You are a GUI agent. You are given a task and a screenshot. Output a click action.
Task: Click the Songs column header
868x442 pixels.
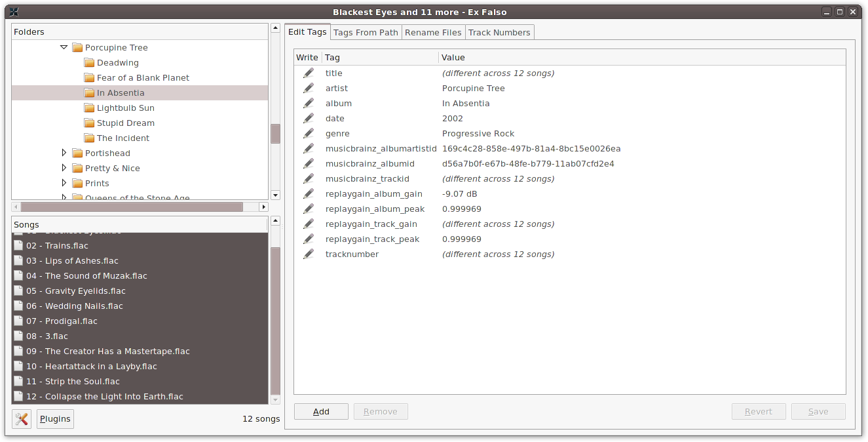click(140, 224)
